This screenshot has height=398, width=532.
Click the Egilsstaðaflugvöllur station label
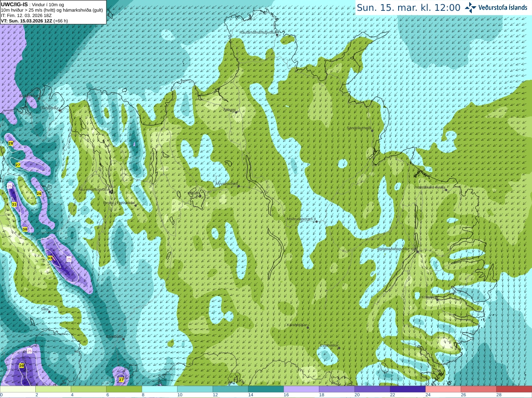pos(397,249)
